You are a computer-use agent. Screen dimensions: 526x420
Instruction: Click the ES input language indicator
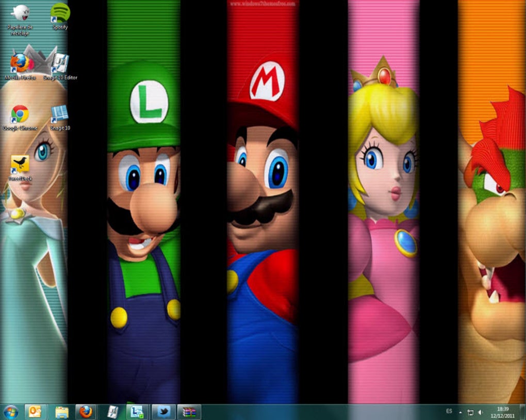tap(449, 411)
